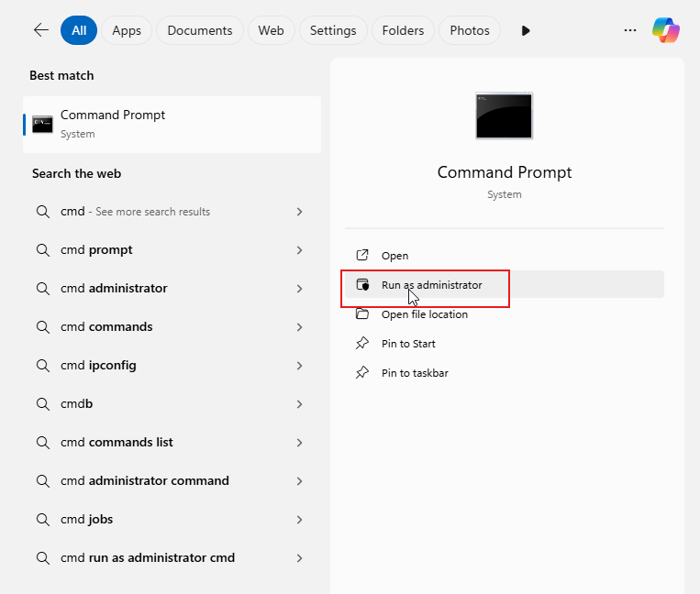This screenshot has height=594, width=700.
Task: Expand the cmd jobs suggestion chevron
Action: click(300, 520)
